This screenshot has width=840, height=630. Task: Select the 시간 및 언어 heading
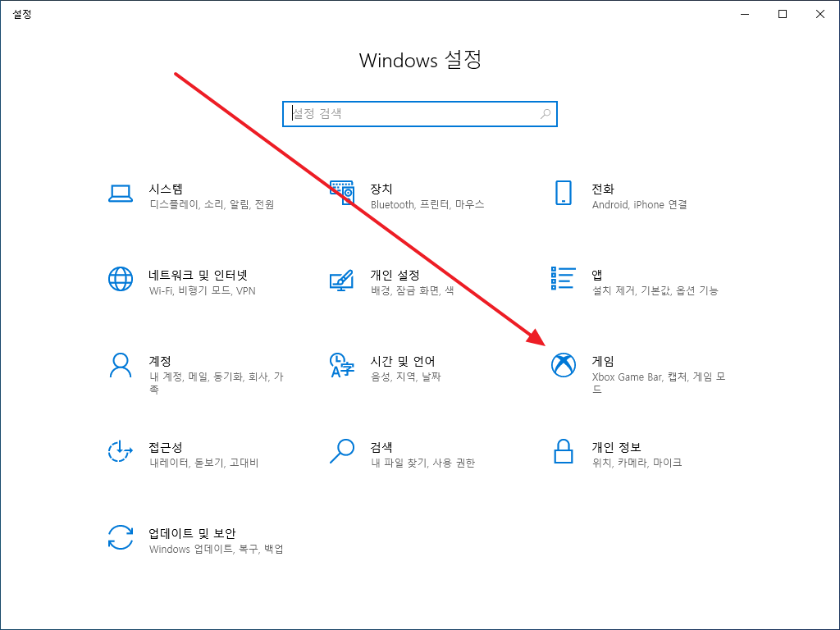click(403, 361)
